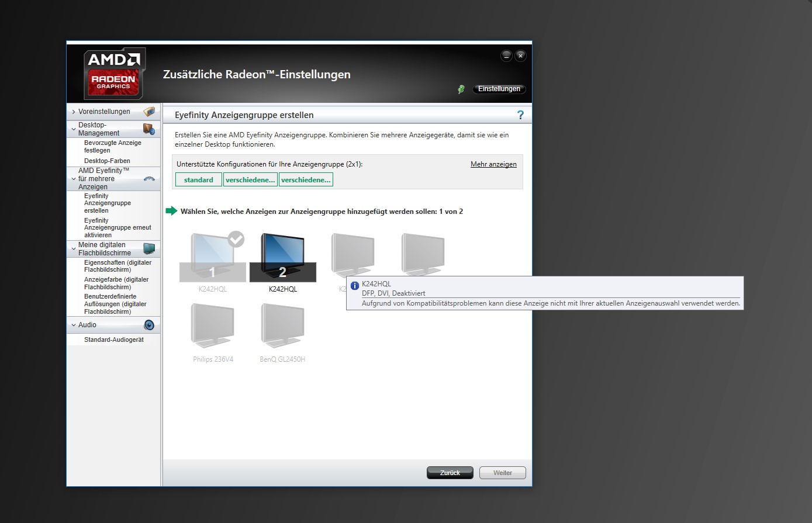This screenshot has width=812, height=523.
Task: Click the Desktop-Management section icon
Action: (149, 129)
